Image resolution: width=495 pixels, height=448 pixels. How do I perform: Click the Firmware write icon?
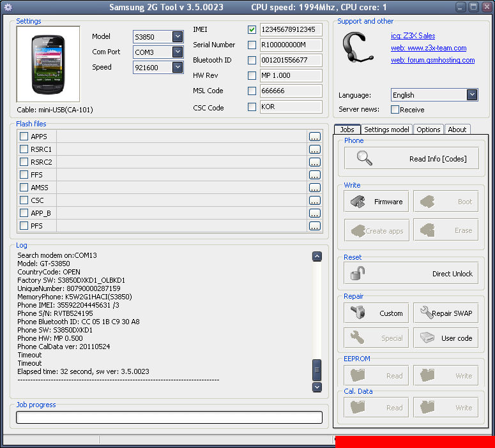click(358, 202)
